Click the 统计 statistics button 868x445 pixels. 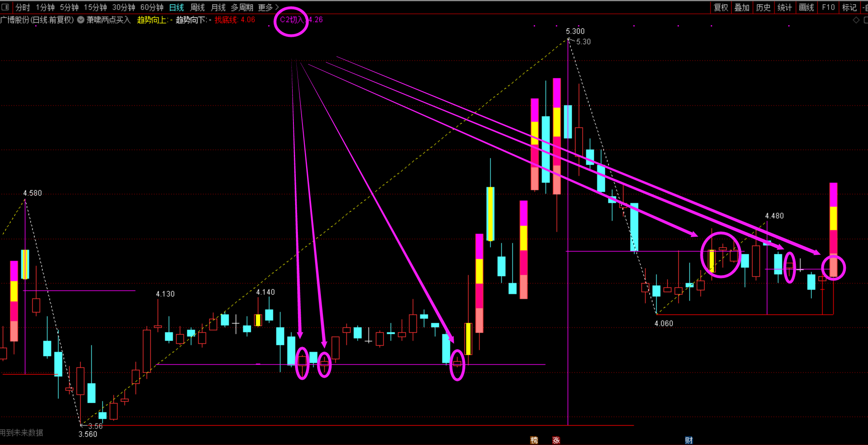click(x=784, y=7)
